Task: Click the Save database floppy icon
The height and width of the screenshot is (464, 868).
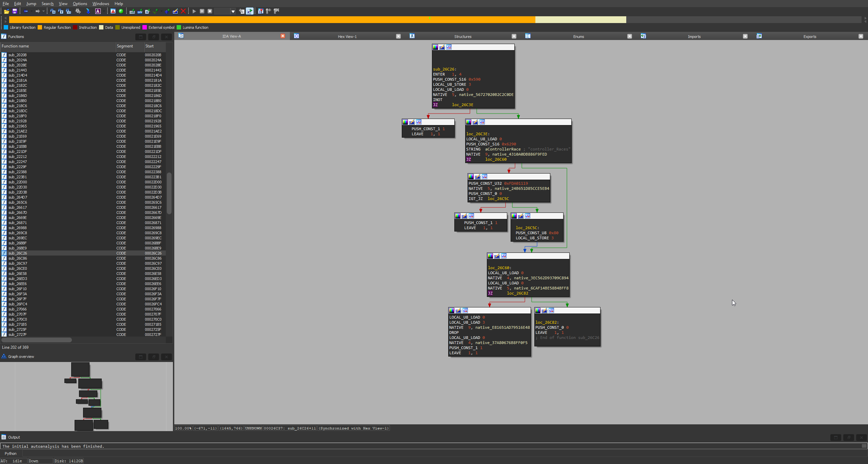Action: [15, 11]
